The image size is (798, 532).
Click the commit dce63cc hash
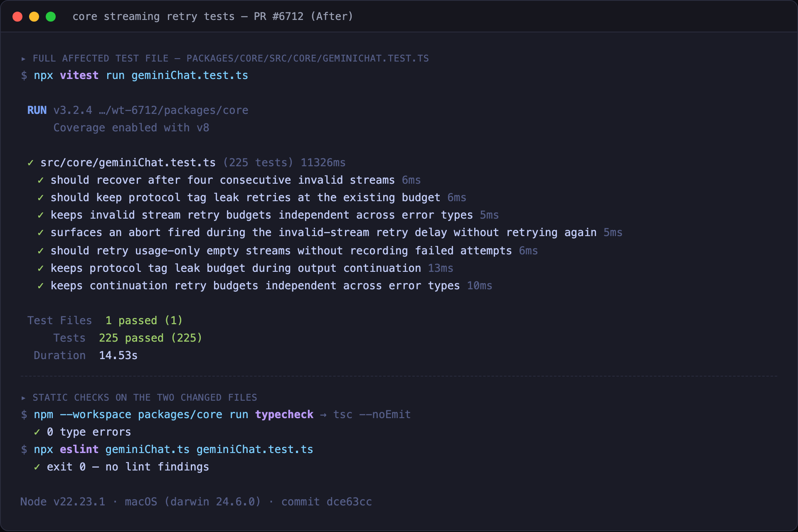point(327,502)
